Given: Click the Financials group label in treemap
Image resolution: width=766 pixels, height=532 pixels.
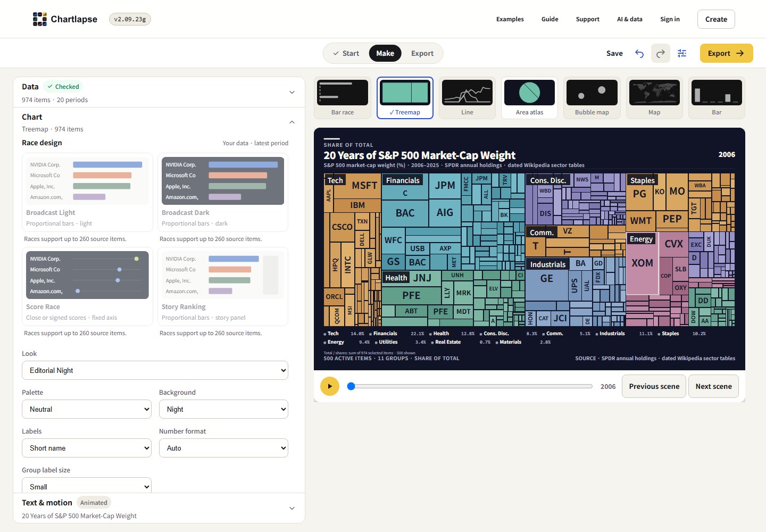Looking at the screenshot, I should [403, 180].
